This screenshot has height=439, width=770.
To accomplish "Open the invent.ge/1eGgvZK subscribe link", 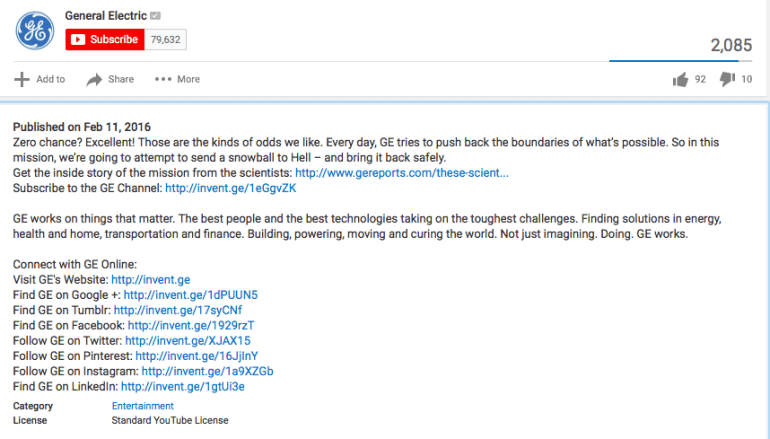I will pyautogui.click(x=231, y=188).
